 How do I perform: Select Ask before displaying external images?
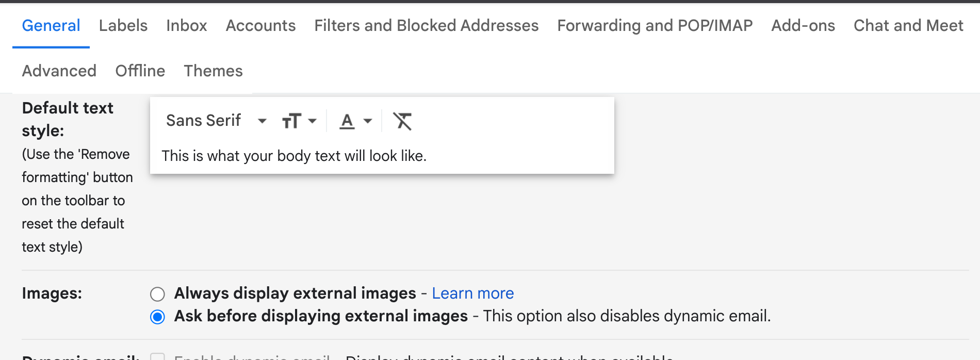pos(157,317)
